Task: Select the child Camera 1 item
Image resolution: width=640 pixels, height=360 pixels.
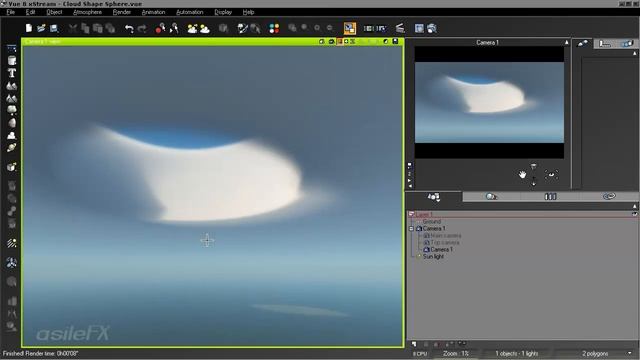Action: (x=441, y=249)
